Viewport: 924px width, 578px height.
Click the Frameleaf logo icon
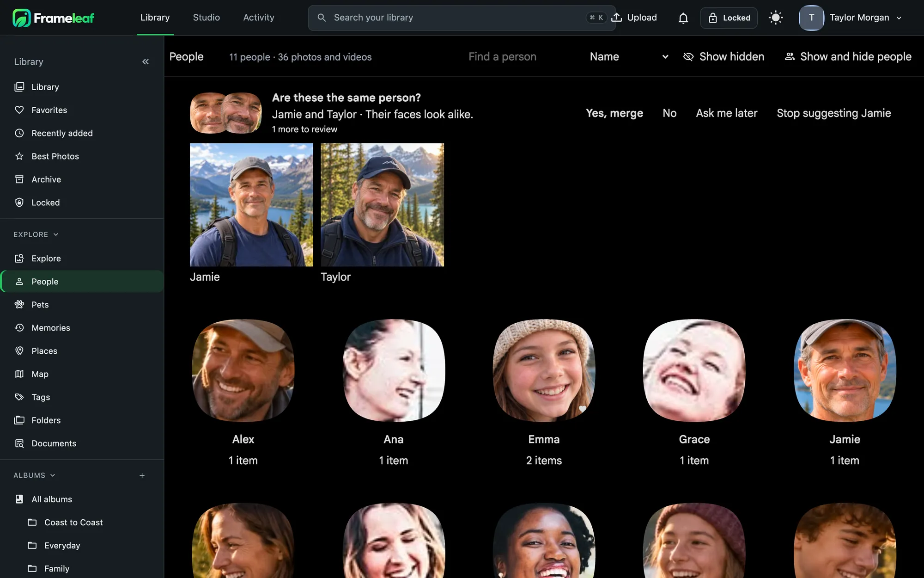pyautogui.click(x=21, y=18)
